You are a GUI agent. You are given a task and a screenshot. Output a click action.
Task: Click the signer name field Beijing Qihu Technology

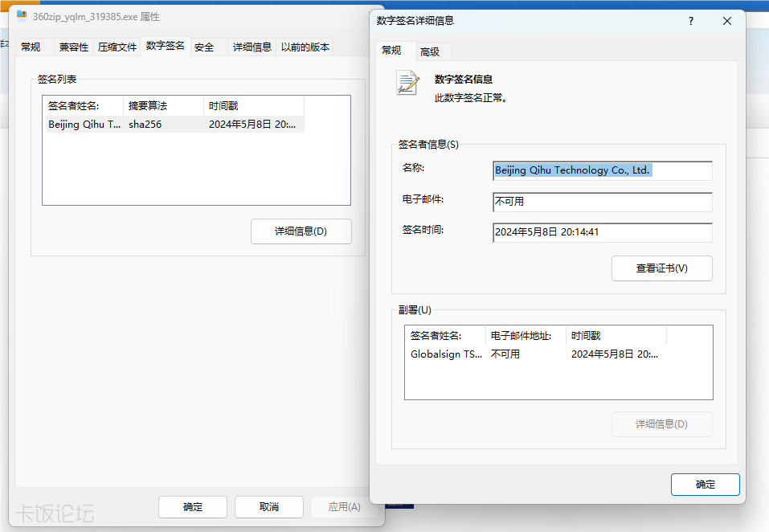(602, 171)
